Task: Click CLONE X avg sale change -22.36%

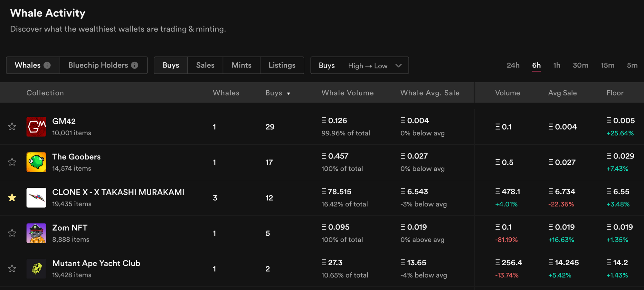Action: pyautogui.click(x=561, y=204)
